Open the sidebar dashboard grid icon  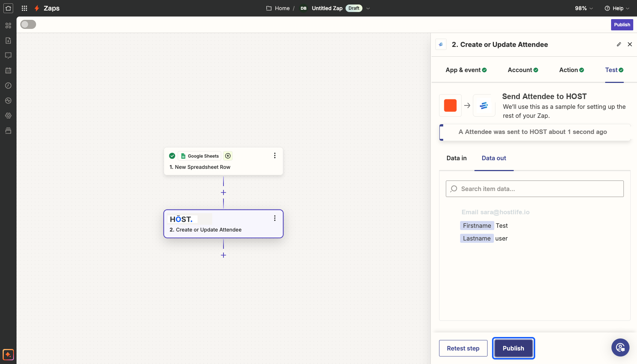(x=8, y=26)
